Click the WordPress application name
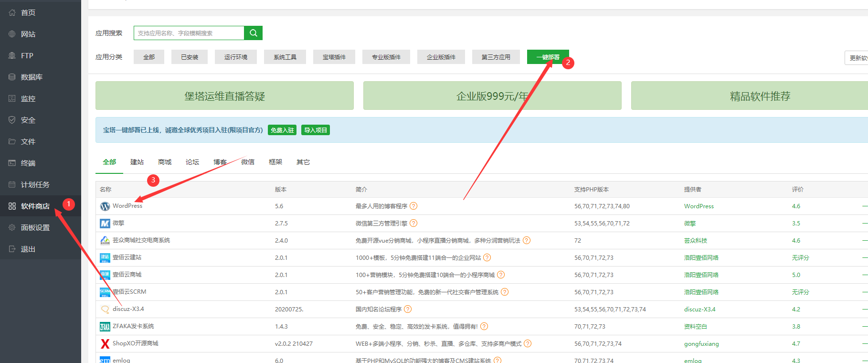 (127, 206)
